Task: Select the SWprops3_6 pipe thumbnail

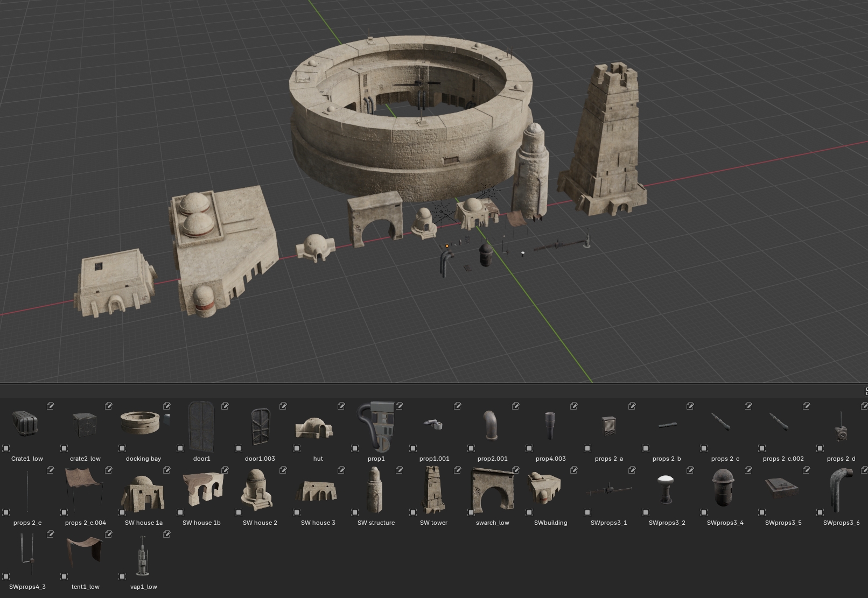Action: 841,490
